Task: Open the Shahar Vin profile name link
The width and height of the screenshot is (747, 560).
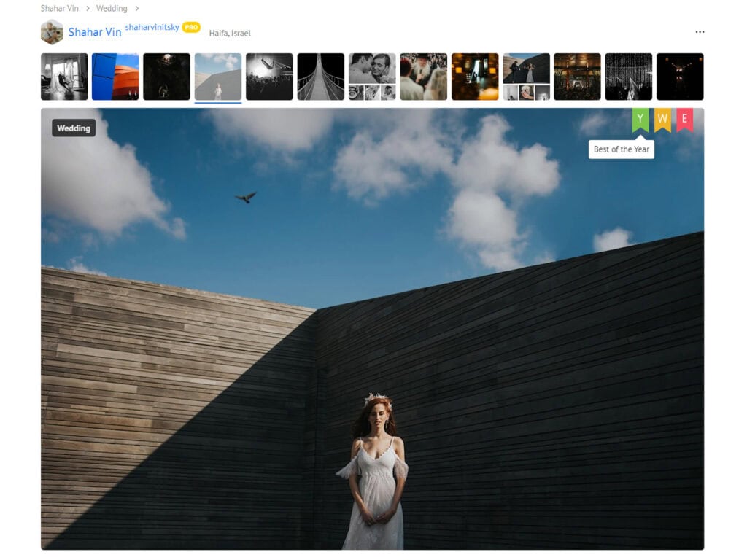Action: tap(95, 32)
